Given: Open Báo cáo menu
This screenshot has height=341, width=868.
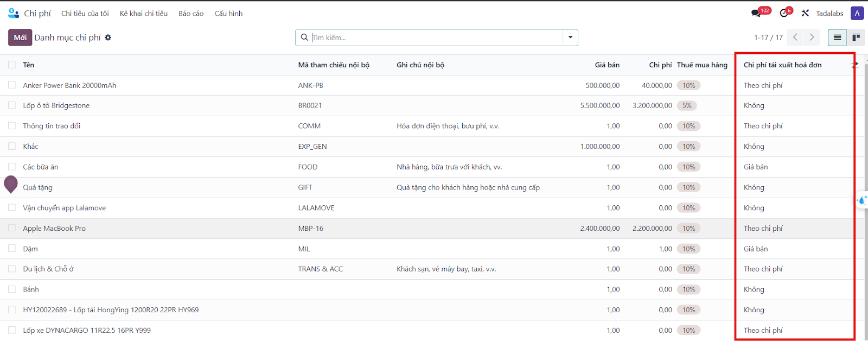Looking at the screenshot, I should pyautogui.click(x=191, y=13).
